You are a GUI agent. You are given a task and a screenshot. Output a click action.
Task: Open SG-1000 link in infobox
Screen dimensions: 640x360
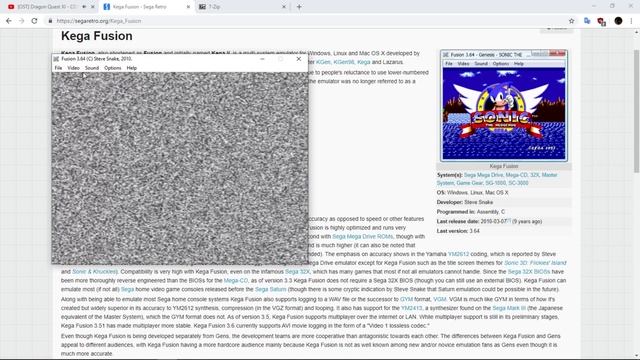tap(496, 183)
